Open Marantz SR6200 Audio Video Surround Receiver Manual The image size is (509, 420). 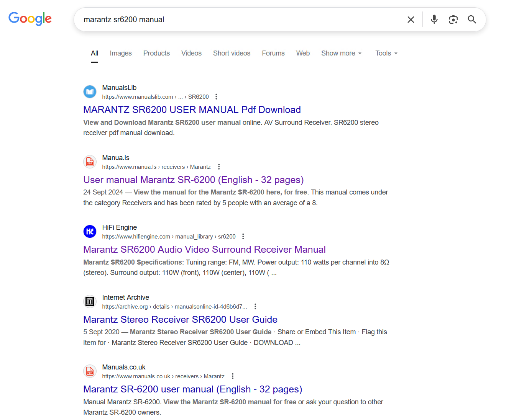tap(204, 250)
